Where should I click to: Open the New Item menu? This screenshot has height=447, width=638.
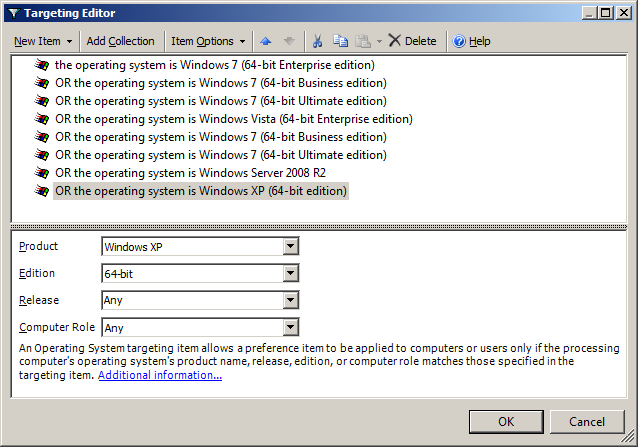43,41
